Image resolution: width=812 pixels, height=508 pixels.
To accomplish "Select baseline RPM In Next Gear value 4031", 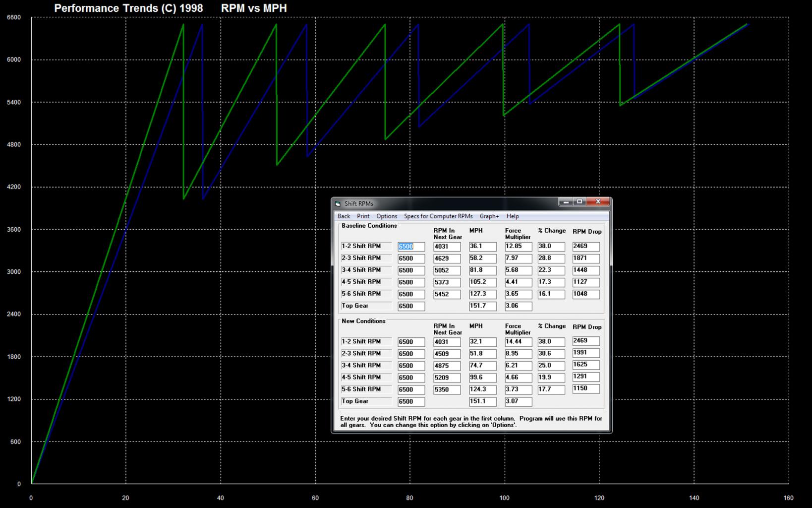I will tap(447, 247).
